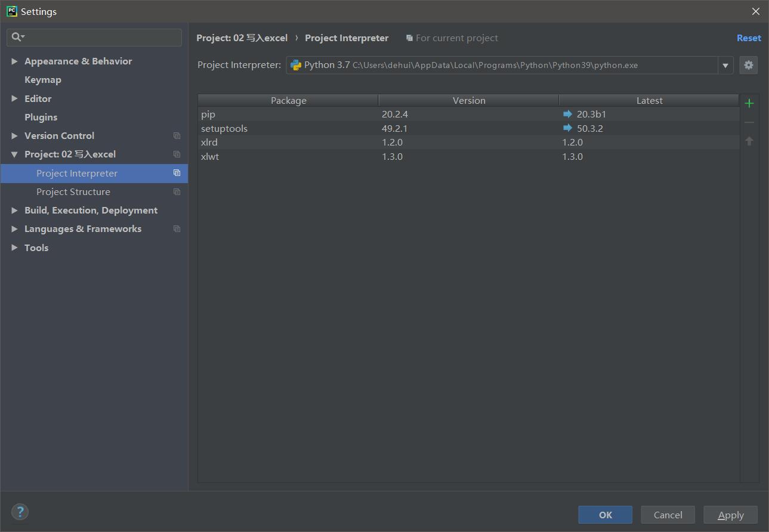Click latest setuptools version 50.3.2

click(x=590, y=128)
